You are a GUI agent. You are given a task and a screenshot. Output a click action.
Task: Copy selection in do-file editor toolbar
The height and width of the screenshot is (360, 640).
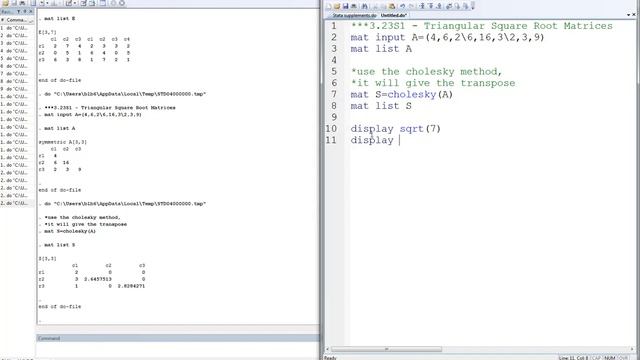(384, 6)
